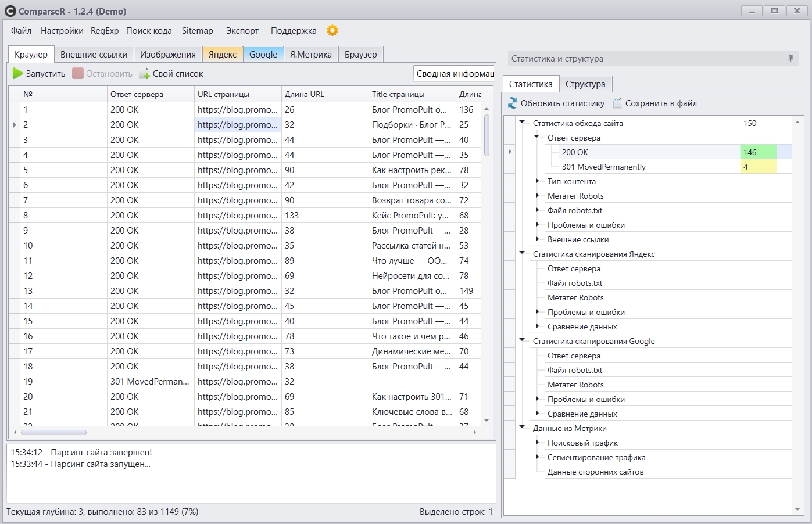Screen dimensions: 812x524
Task: Select the 301 MovedPermanently statistics row
Action: pyautogui.click(x=603, y=167)
